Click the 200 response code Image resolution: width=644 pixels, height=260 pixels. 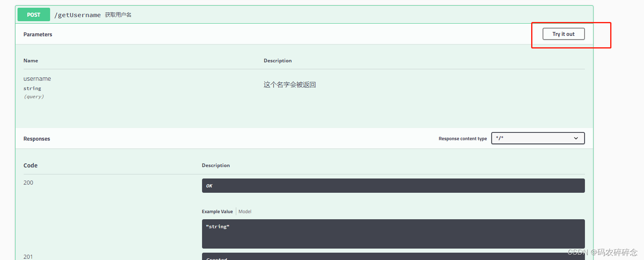pos(28,183)
